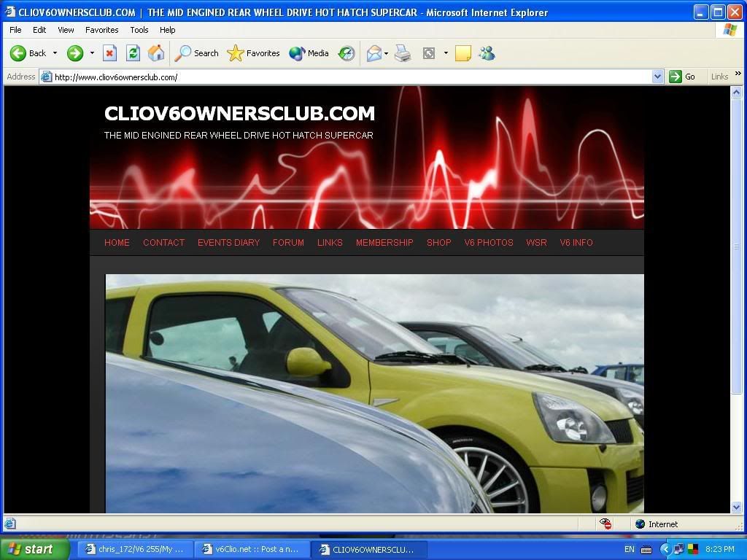Select the CLIOV6OWNERSCLU taskbar button
Image resolution: width=747 pixels, height=560 pixels.
point(369,550)
